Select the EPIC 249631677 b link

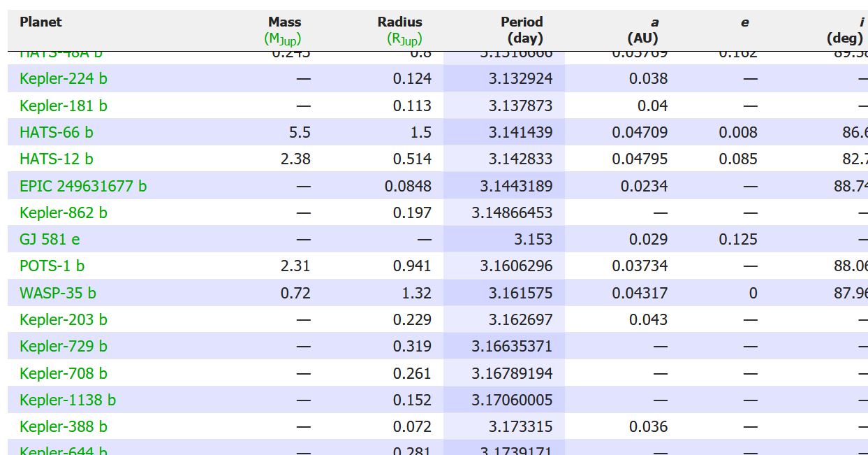click(x=82, y=186)
